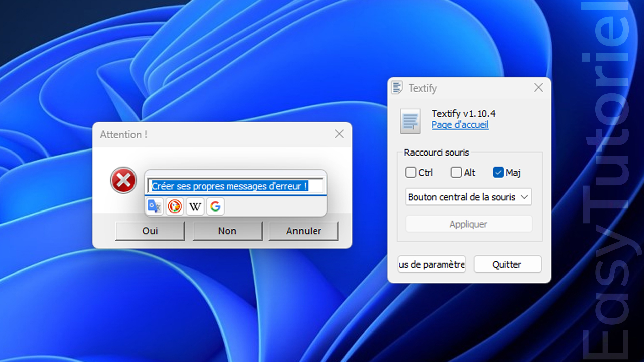Disable the Maj modifier checkbox
This screenshot has width=644, height=362.
[x=498, y=172]
